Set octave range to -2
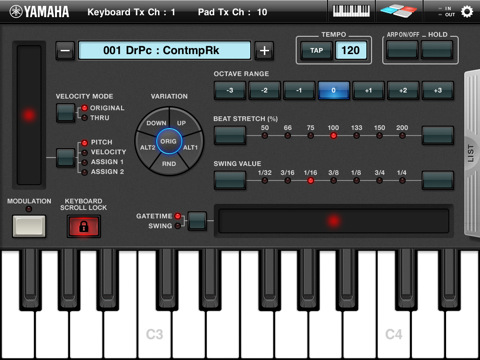480x360 pixels. [264, 90]
